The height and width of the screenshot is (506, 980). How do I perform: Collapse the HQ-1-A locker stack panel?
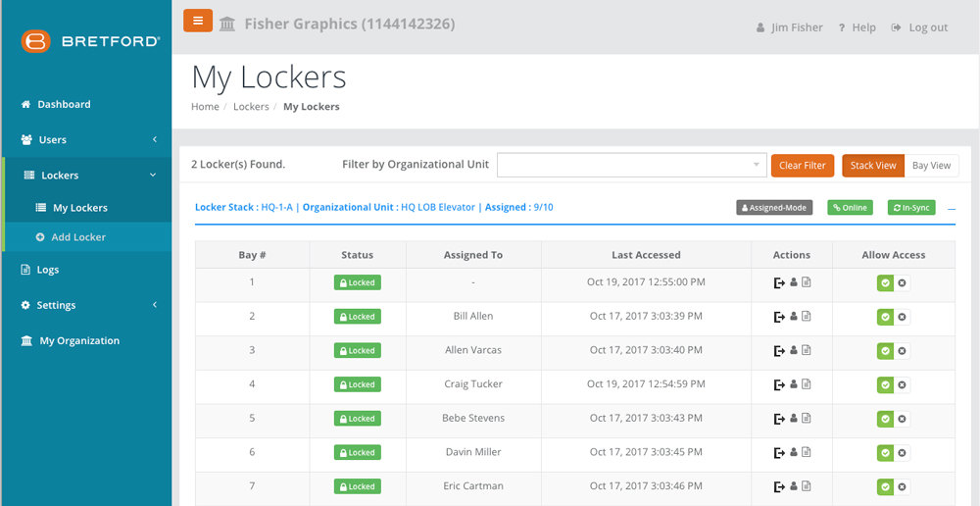click(x=952, y=209)
